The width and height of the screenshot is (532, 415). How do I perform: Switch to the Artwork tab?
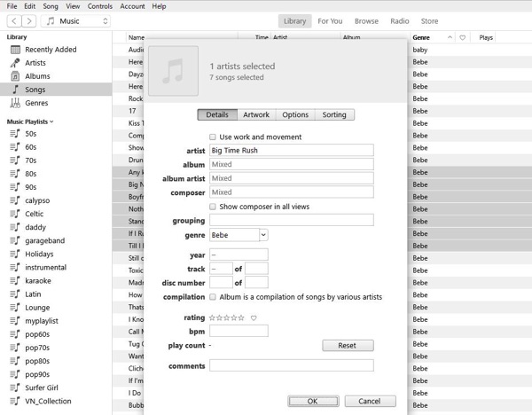tap(255, 114)
